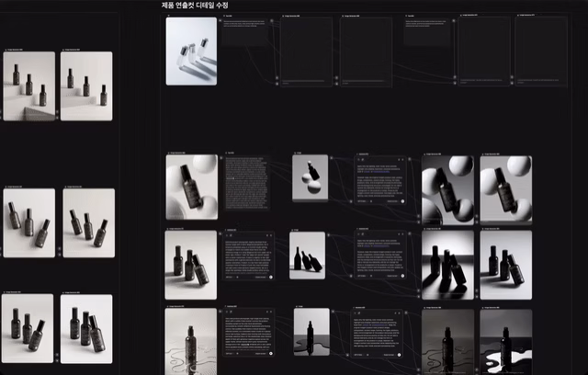Select the stepped-blocks bottles image without wedge
The image size is (588, 375).
(86, 86)
